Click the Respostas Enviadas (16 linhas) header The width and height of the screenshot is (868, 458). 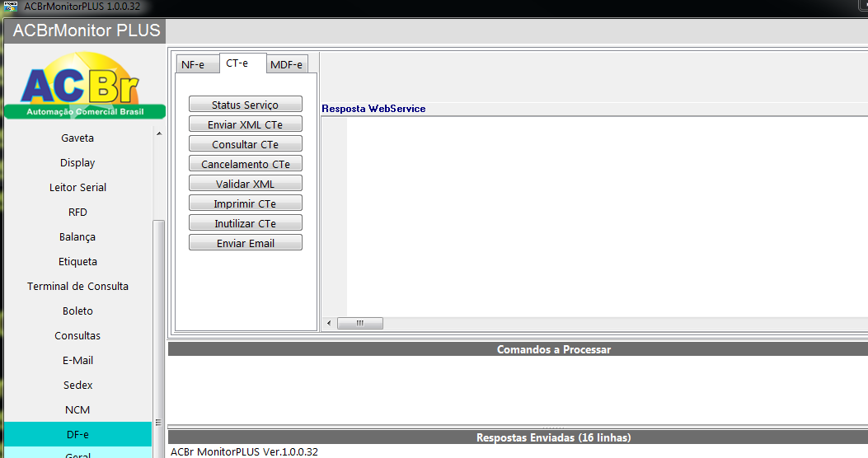tap(518, 437)
